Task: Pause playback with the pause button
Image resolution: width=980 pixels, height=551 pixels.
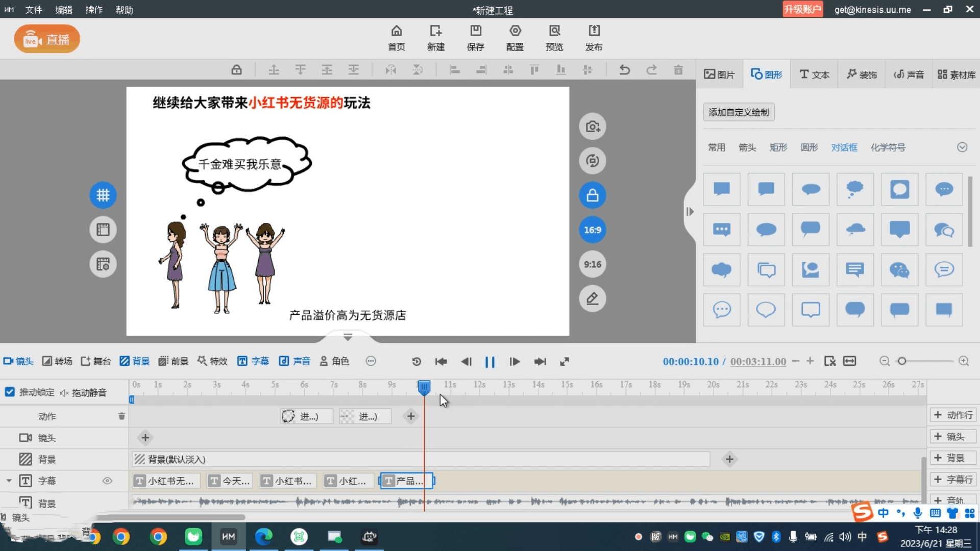Action: (490, 362)
